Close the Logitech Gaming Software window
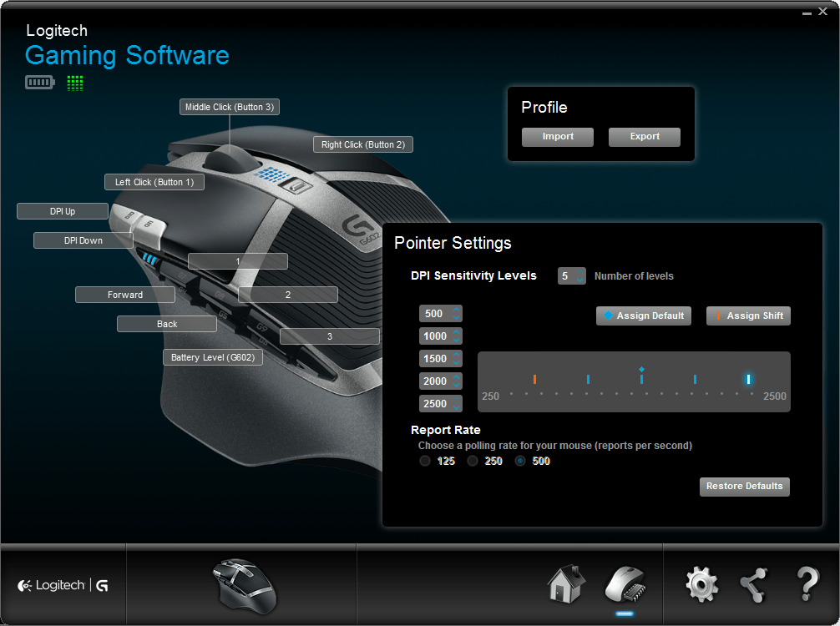 pyautogui.click(x=822, y=11)
